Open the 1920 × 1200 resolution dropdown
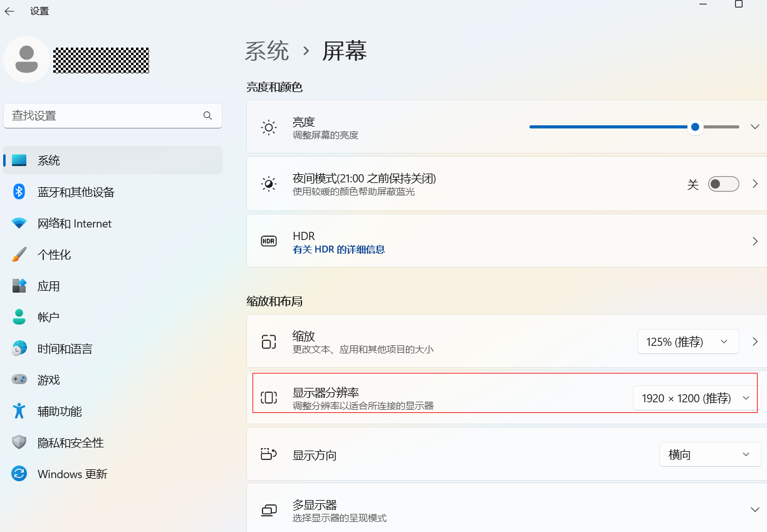 (695, 398)
